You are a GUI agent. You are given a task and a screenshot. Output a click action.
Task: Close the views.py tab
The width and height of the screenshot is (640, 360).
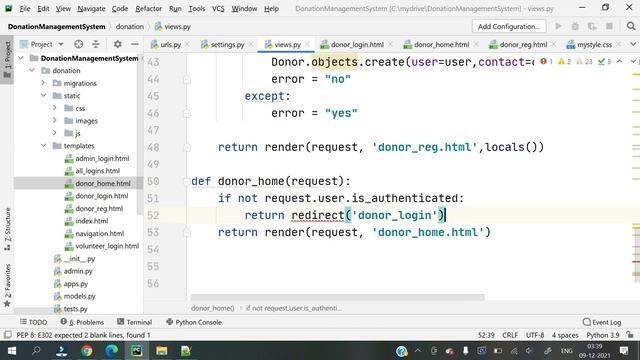click(307, 44)
